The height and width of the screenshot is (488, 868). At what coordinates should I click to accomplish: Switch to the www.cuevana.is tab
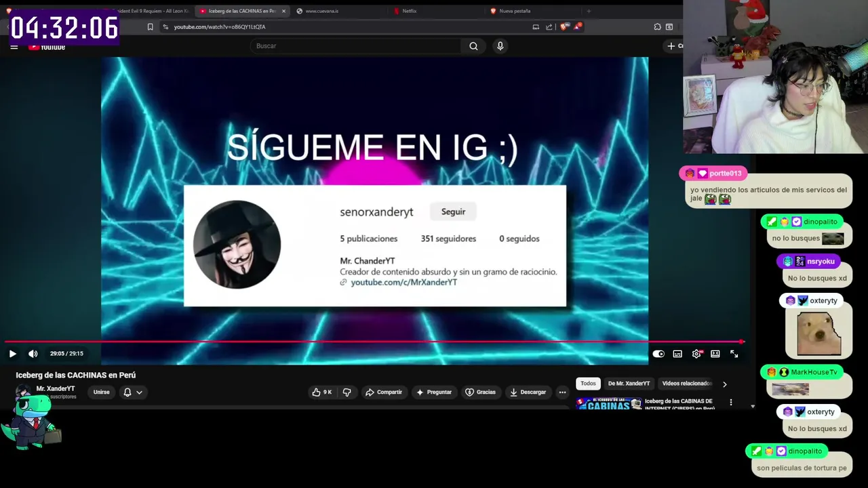(x=321, y=11)
